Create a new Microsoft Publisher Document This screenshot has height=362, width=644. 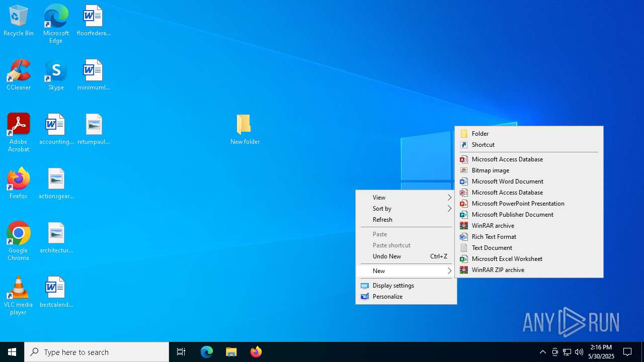[529, 215]
